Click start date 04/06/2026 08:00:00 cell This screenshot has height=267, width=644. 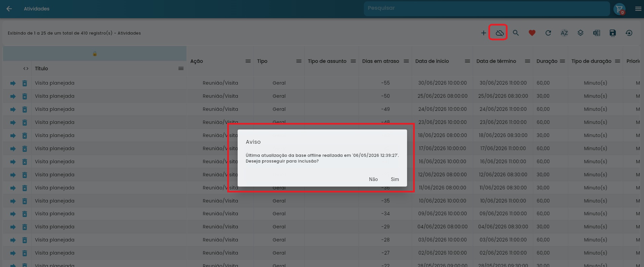click(x=442, y=227)
